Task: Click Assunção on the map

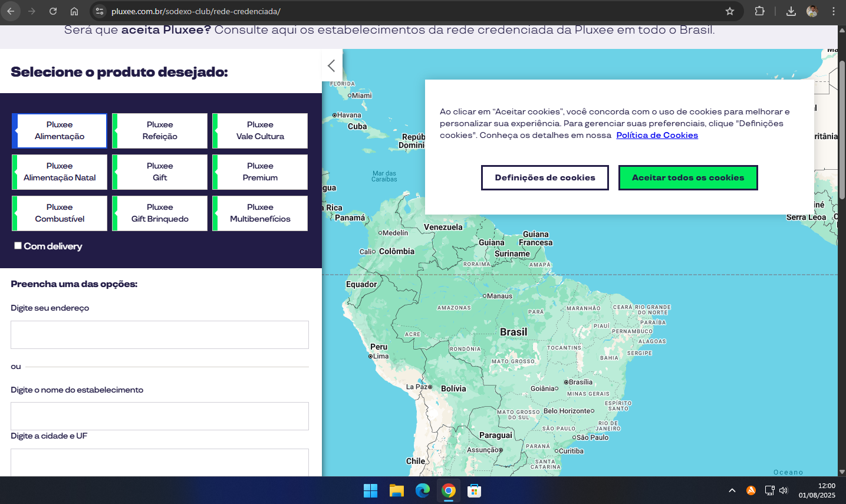Action: 485,450
